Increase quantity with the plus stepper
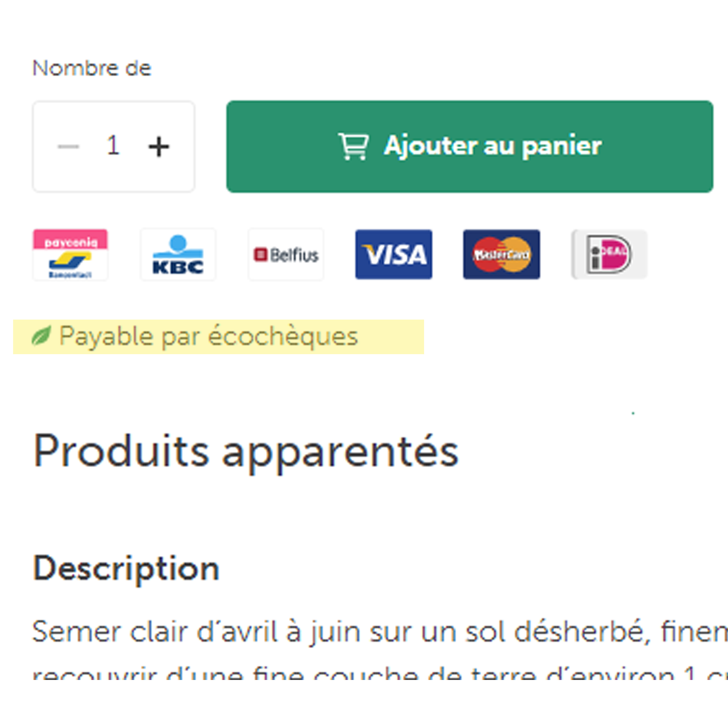The height and width of the screenshot is (728, 728). click(158, 147)
